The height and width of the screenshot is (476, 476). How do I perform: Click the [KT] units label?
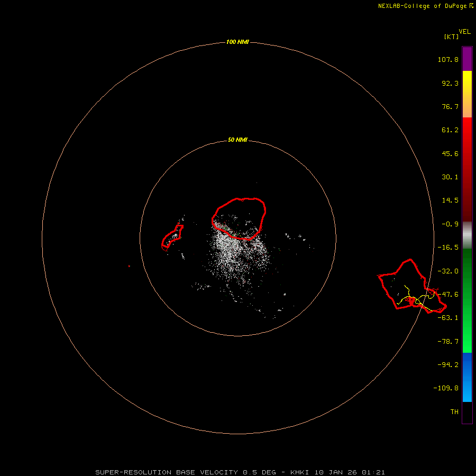coord(452,36)
